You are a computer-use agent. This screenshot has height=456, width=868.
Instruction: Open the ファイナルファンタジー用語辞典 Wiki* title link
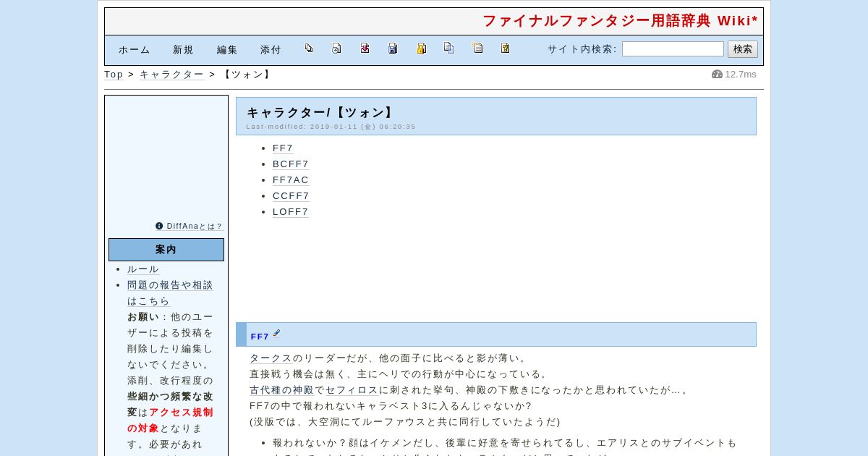click(x=620, y=21)
